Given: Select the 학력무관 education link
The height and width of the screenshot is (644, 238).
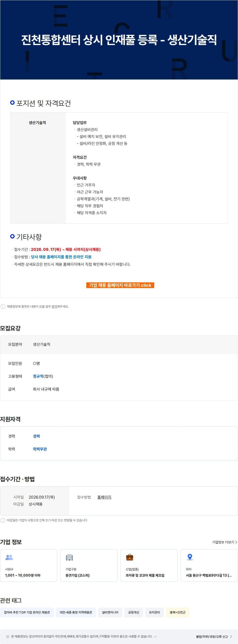Looking at the screenshot, I should click(x=40, y=449).
